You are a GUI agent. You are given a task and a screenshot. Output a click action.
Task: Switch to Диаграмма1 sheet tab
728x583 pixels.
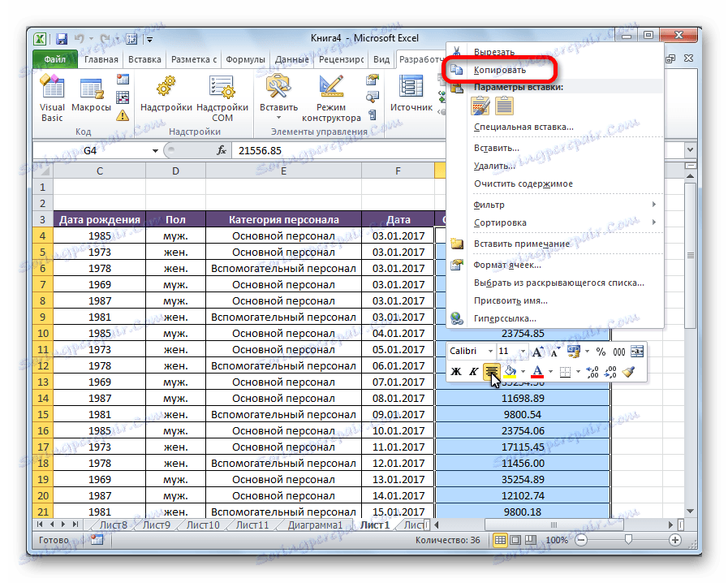tap(315, 525)
